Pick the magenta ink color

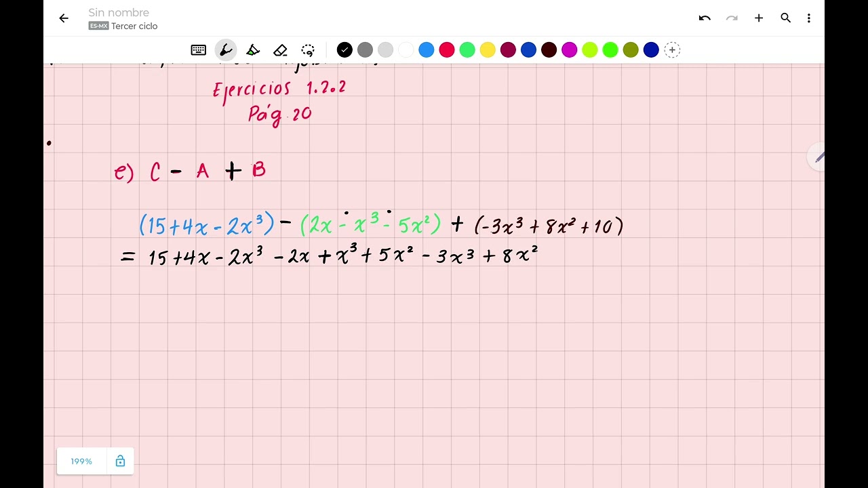coord(569,49)
